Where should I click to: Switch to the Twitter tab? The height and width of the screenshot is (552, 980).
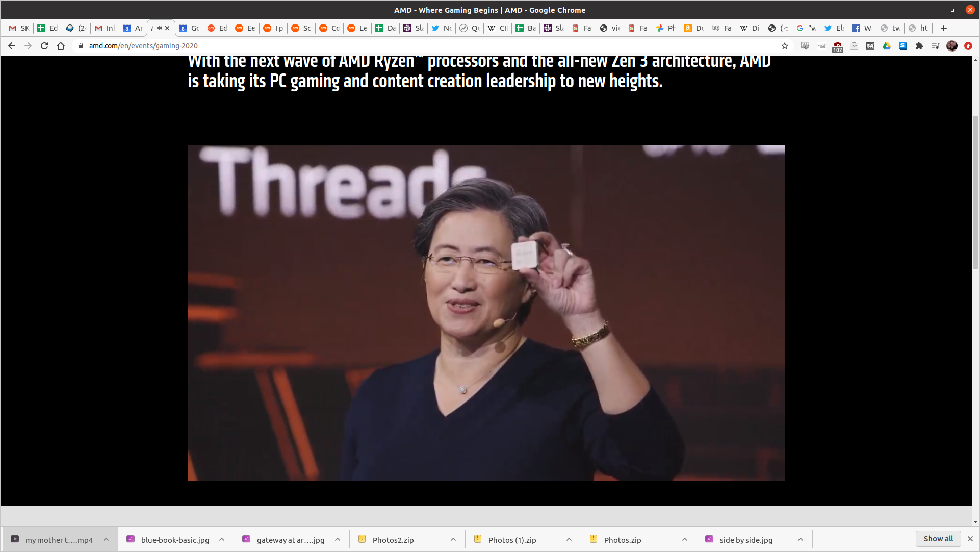tap(441, 28)
